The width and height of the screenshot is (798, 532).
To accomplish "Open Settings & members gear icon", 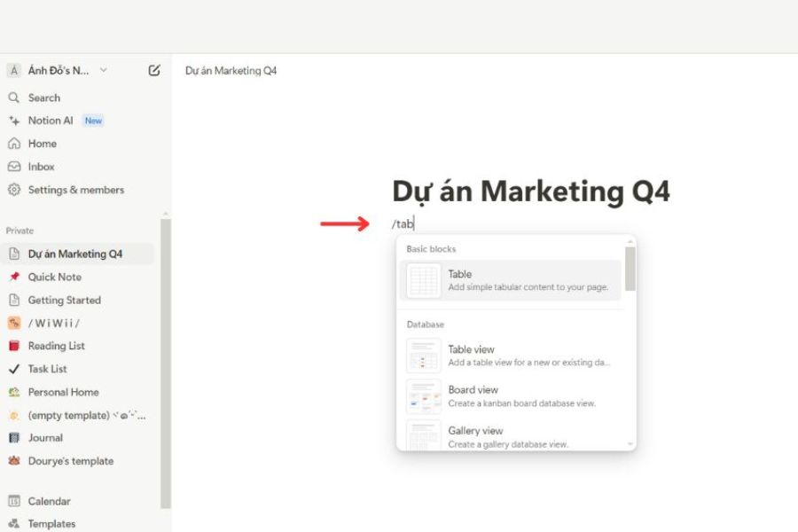I will (14, 190).
